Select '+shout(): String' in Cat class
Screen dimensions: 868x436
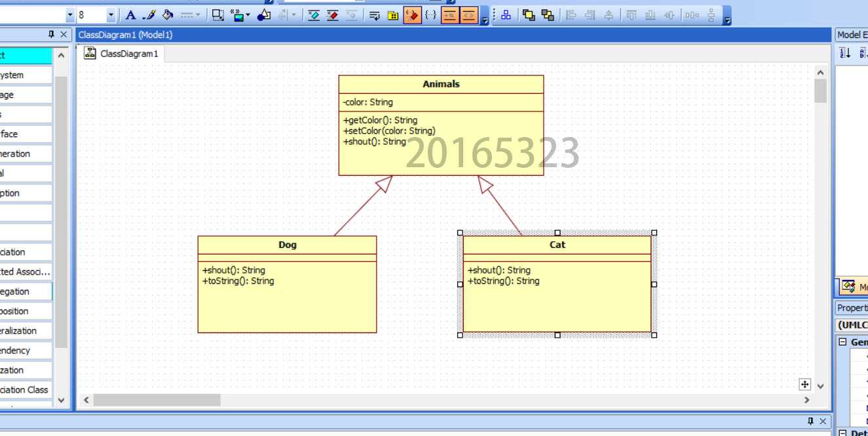(499, 270)
